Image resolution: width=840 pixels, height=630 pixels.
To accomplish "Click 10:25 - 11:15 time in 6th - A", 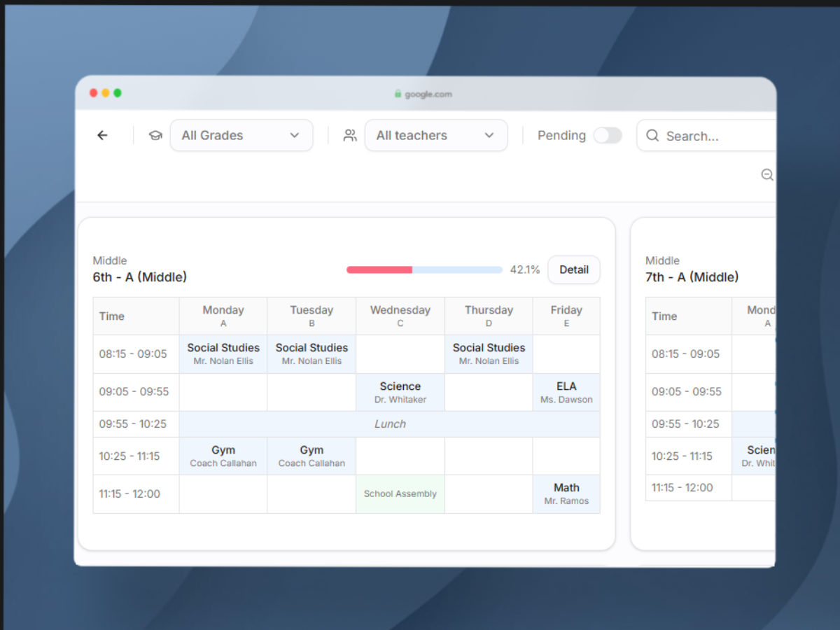I will coord(129,456).
